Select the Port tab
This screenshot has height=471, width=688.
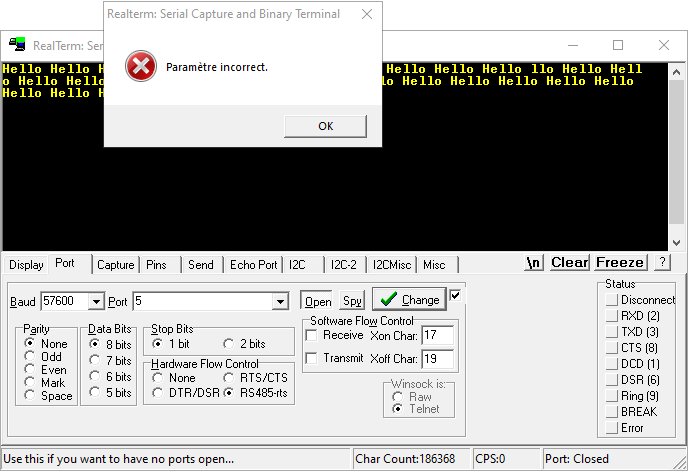[65, 263]
